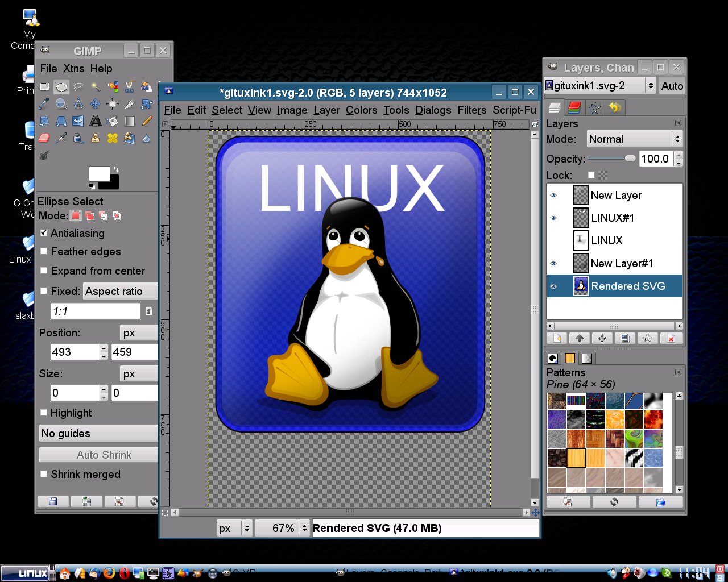Open the No guides dropdown
The height and width of the screenshot is (582, 728).
pyautogui.click(x=98, y=433)
